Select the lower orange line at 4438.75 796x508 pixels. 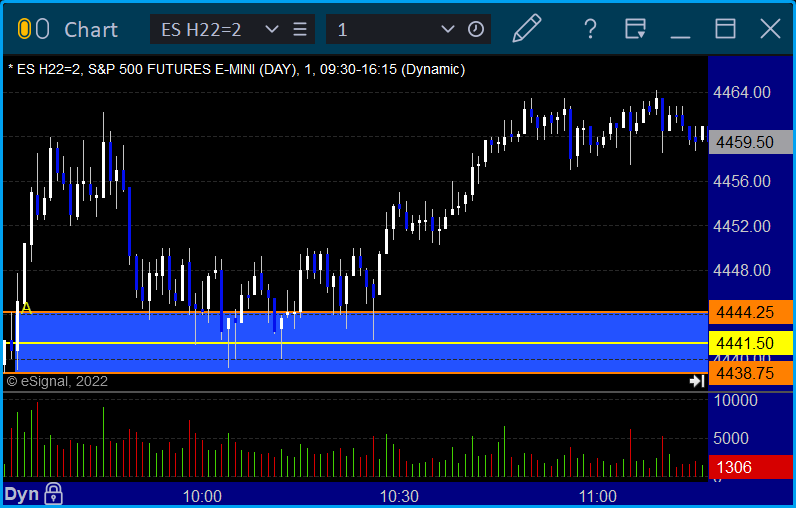tap(355, 373)
